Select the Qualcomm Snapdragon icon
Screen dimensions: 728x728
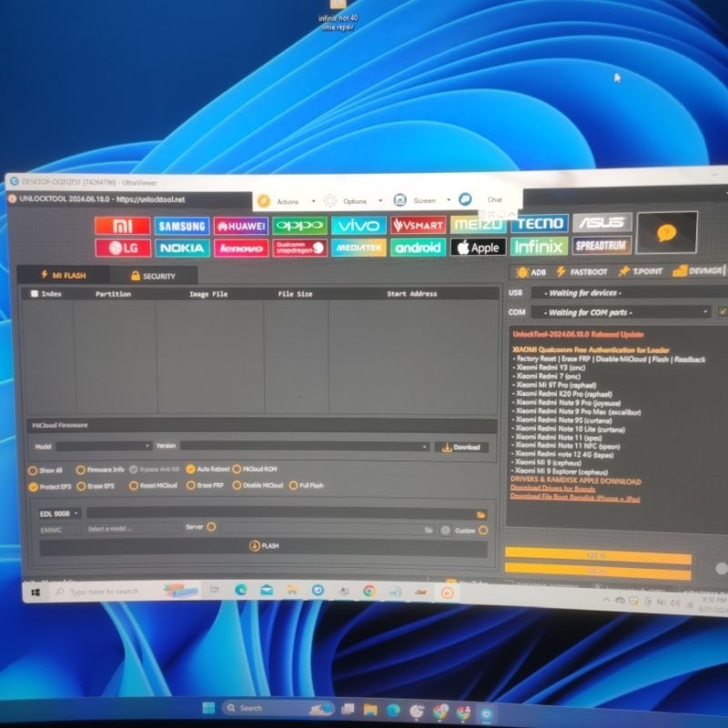pyautogui.click(x=300, y=248)
